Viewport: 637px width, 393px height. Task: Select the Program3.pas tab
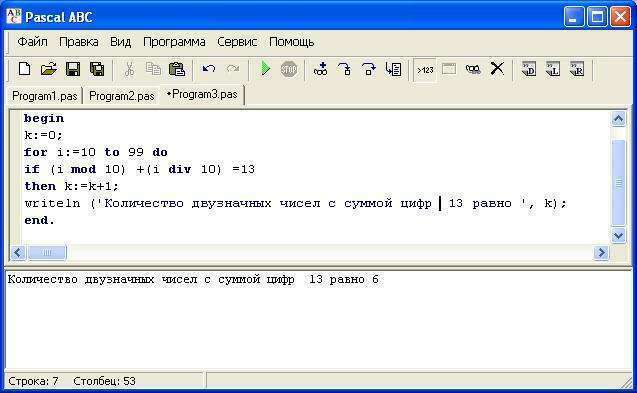(202, 94)
